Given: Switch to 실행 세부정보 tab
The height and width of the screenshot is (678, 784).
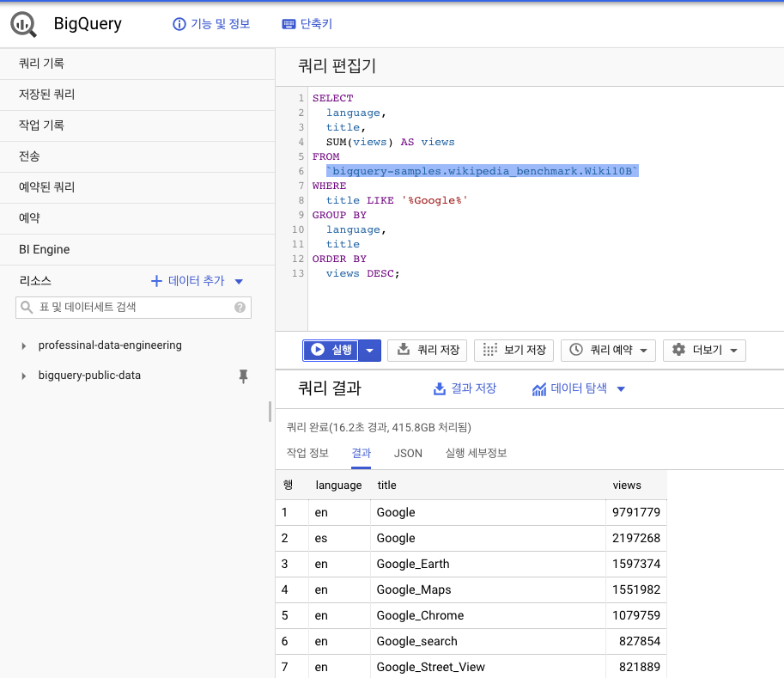Looking at the screenshot, I should [476, 454].
